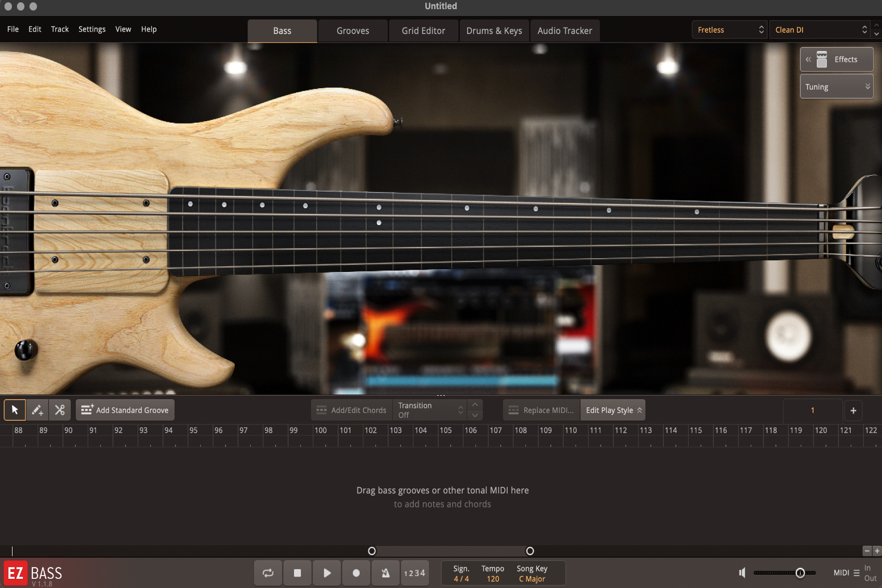Click the speaker volume icon
Viewport: 882px width, 588px height.
pos(742,572)
